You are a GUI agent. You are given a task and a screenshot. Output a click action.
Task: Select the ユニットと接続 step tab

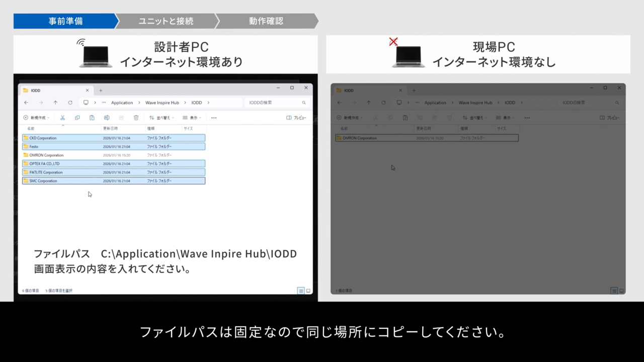pos(166,21)
